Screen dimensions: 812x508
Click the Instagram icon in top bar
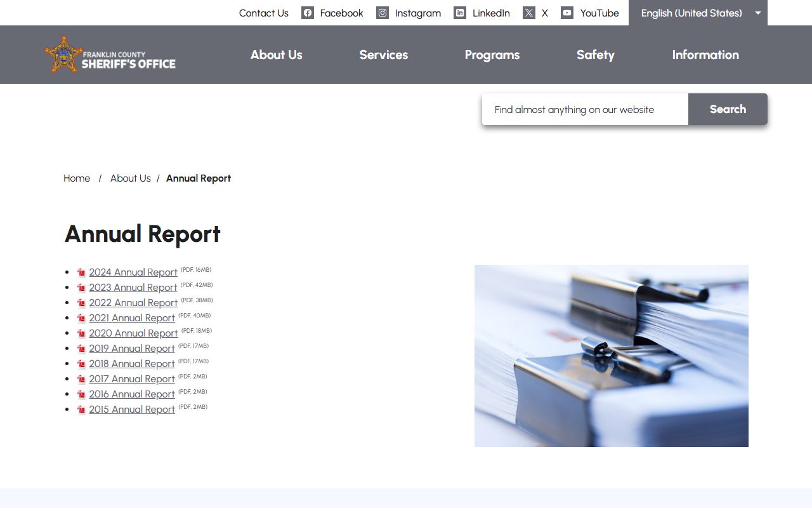pyautogui.click(x=383, y=13)
